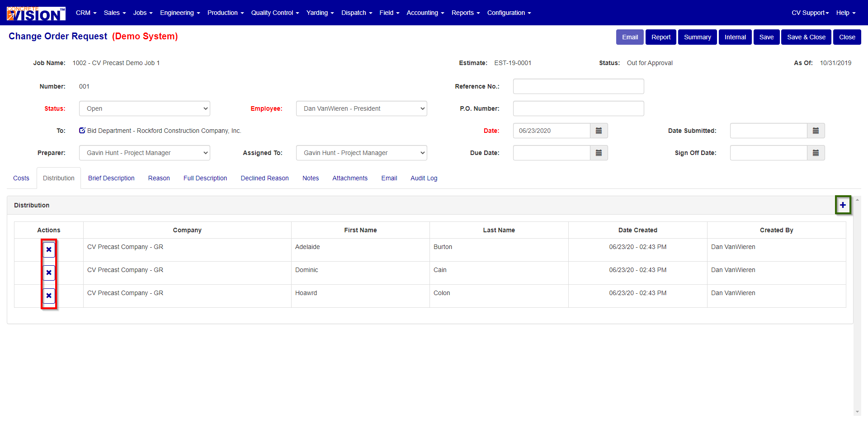Delete the Adelaide Burton distribution row
The image size is (868, 423).
pos(49,249)
